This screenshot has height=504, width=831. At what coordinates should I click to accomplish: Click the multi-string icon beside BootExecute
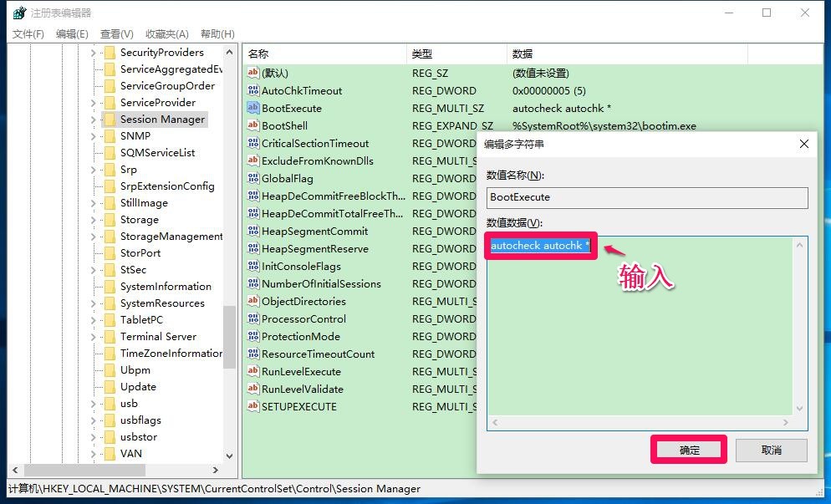pos(253,108)
